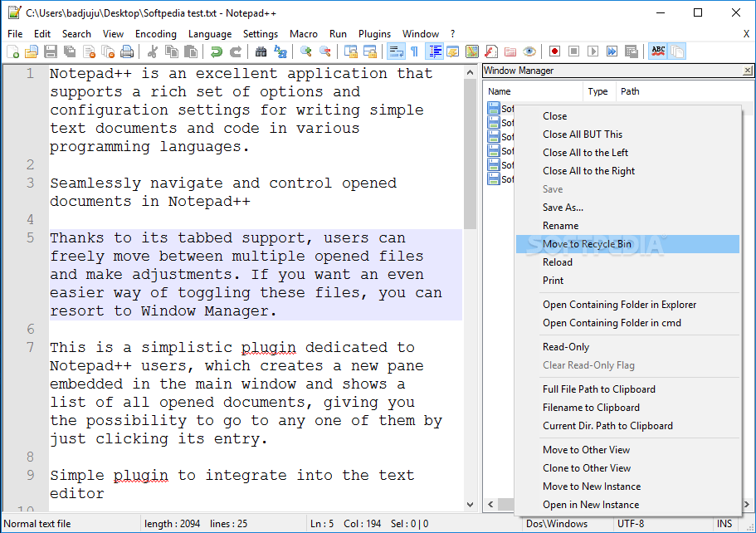Click the Cut scissors icon
756x533 pixels.
coord(153,51)
